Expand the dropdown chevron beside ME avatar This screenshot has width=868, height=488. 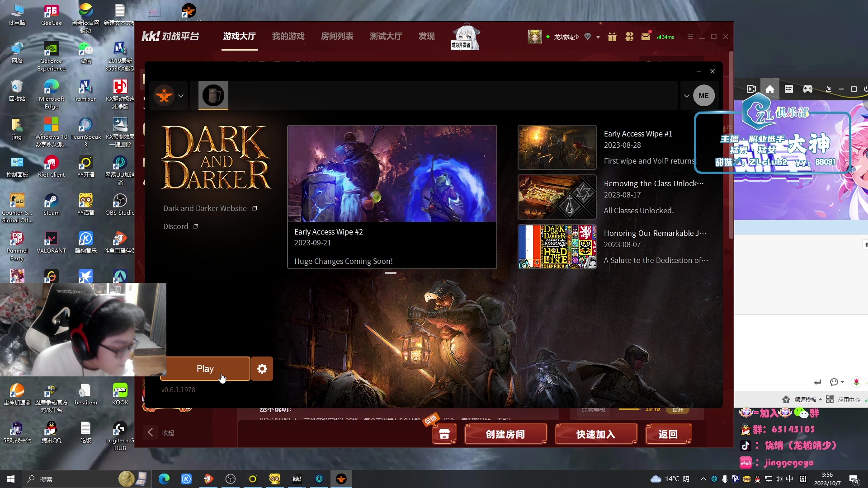[686, 96]
